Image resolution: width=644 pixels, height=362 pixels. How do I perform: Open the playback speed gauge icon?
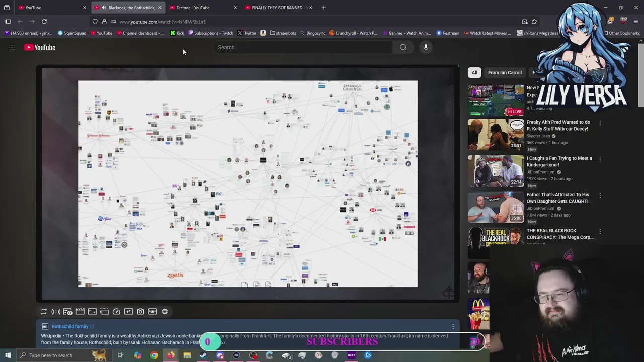pos(116,312)
